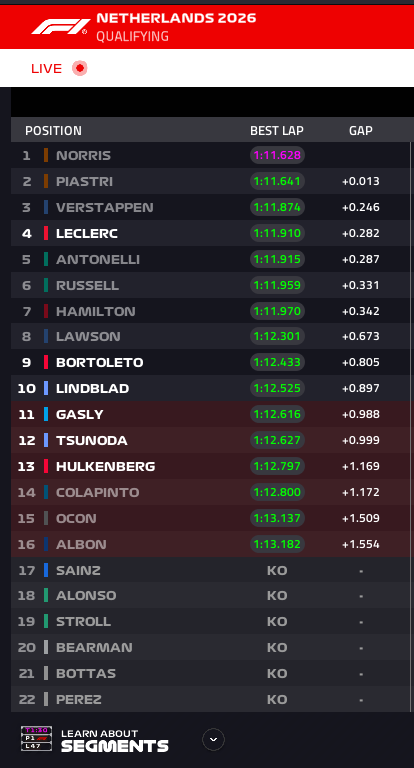This screenshot has height=768, width=414.
Task: Open the Learn About Segments link
Action: 115,741
